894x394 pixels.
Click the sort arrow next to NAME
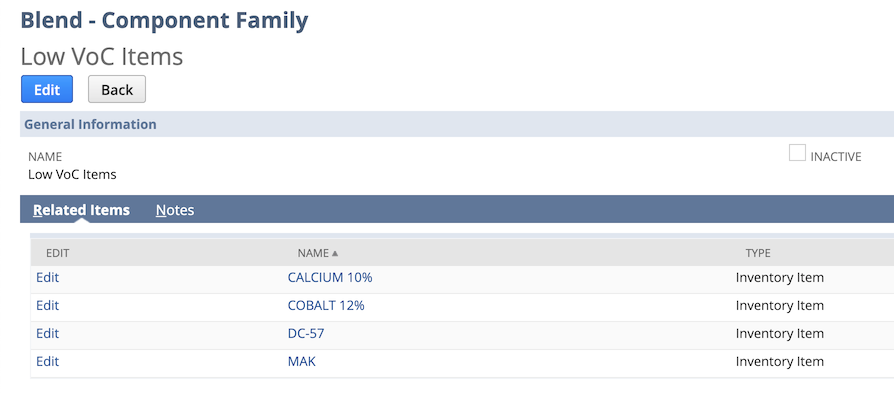click(x=335, y=253)
